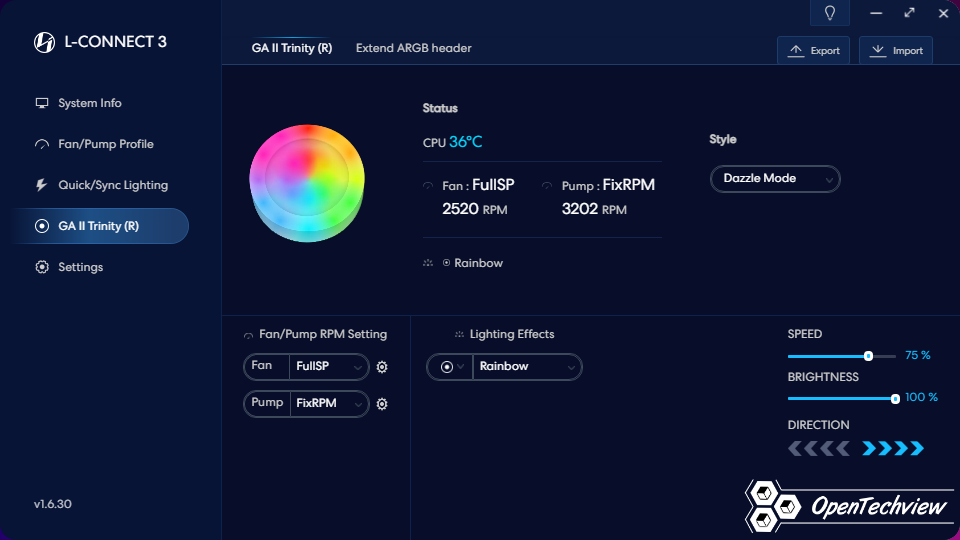Viewport: 960px width, 540px height.
Task: Switch to Extend ARGB header tab
Action: click(413, 48)
